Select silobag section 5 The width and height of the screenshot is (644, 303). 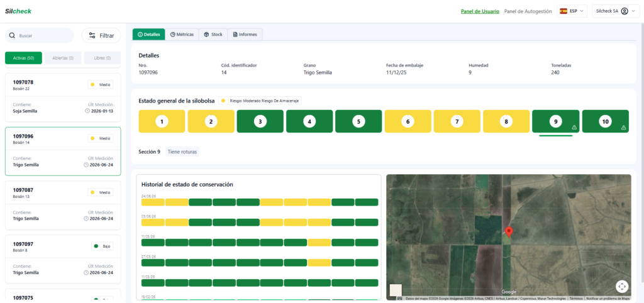(358, 121)
